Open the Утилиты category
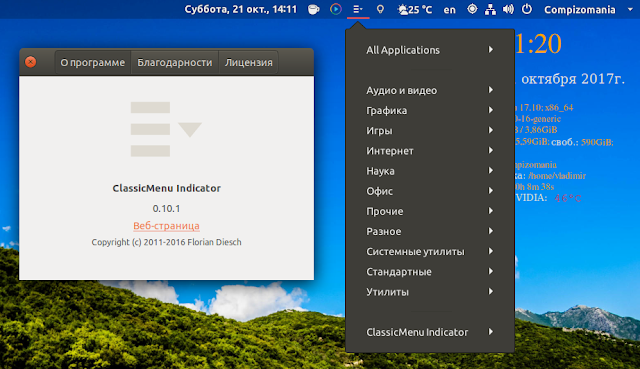Image resolution: width=640 pixels, height=369 pixels. click(430, 292)
